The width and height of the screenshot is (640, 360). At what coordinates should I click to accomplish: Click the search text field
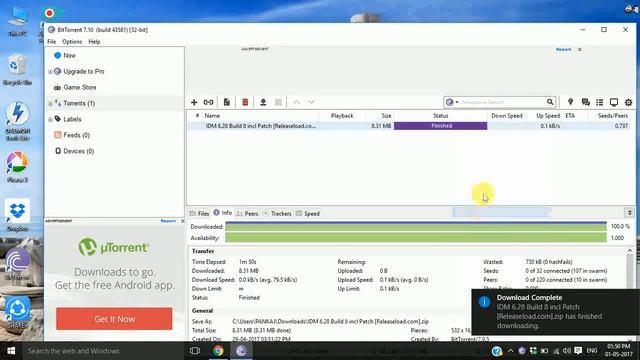[502, 102]
